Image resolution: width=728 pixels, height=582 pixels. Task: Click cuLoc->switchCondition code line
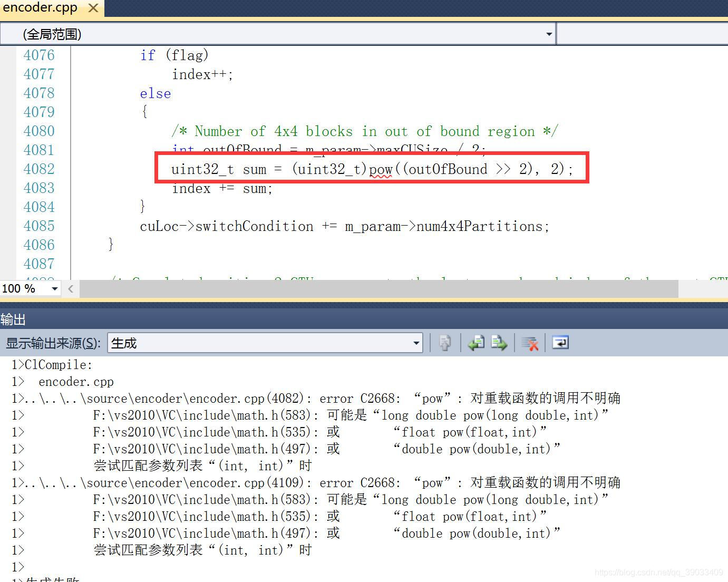[x=345, y=226]
